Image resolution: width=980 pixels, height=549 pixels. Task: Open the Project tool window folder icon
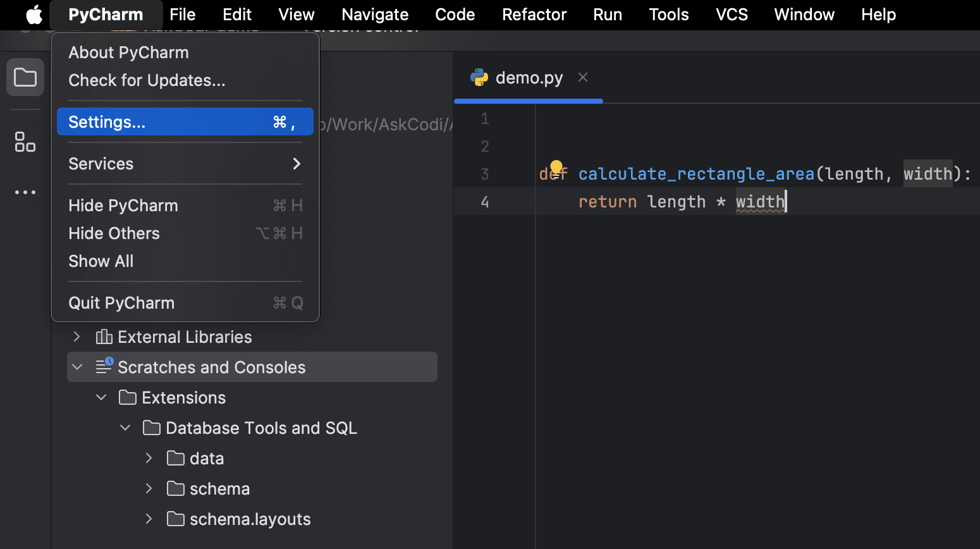25,78
